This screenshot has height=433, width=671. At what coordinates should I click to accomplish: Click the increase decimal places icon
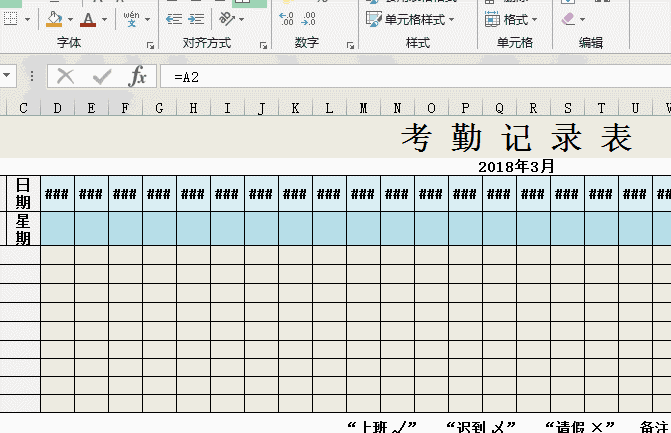pyautogui.click(x=286, y=19)
